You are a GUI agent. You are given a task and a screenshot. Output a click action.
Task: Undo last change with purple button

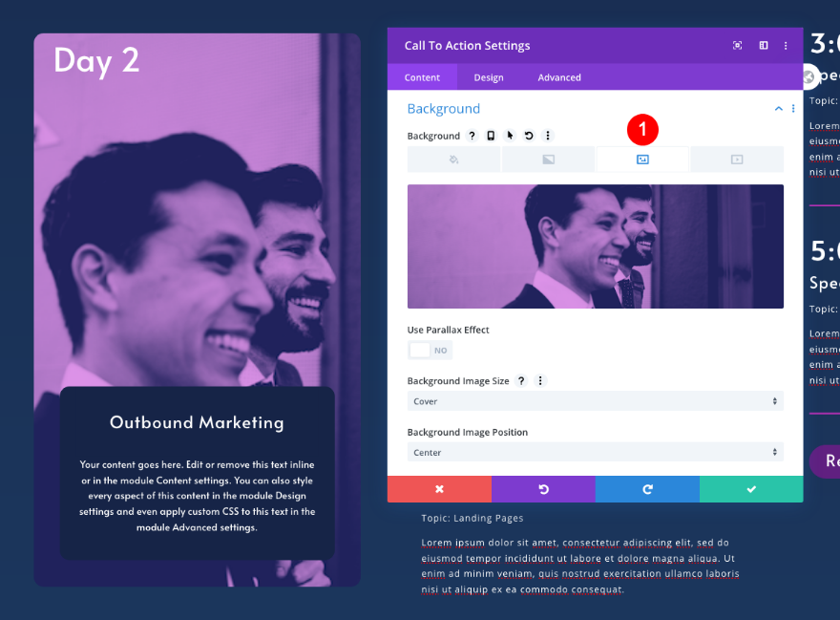tap(543, 489)
